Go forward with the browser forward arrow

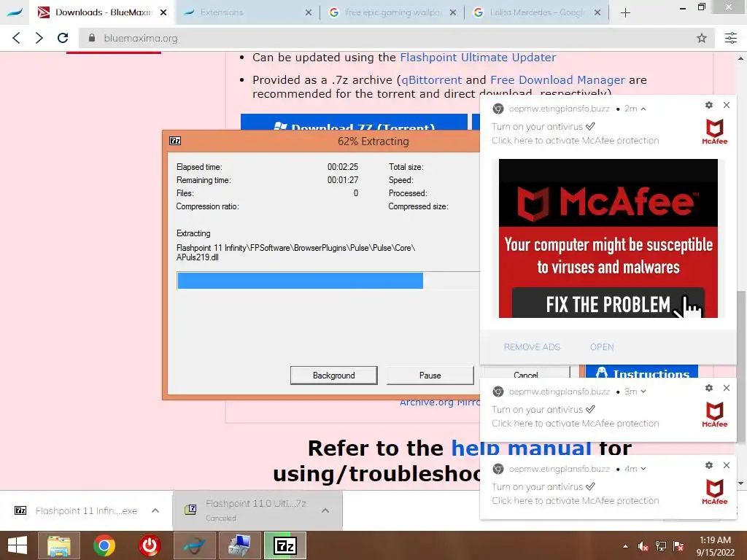click(39, 38)
